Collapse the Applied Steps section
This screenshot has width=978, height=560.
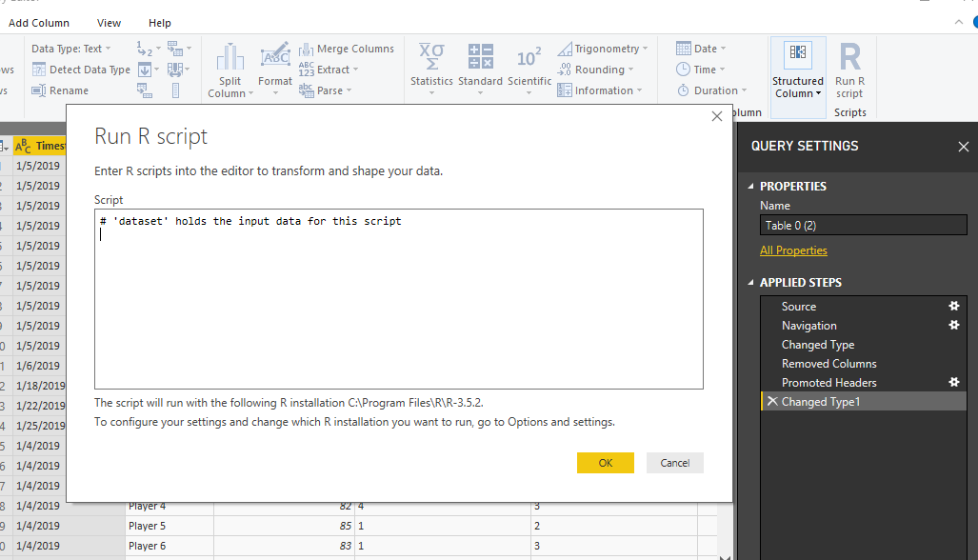pos(750,283)
